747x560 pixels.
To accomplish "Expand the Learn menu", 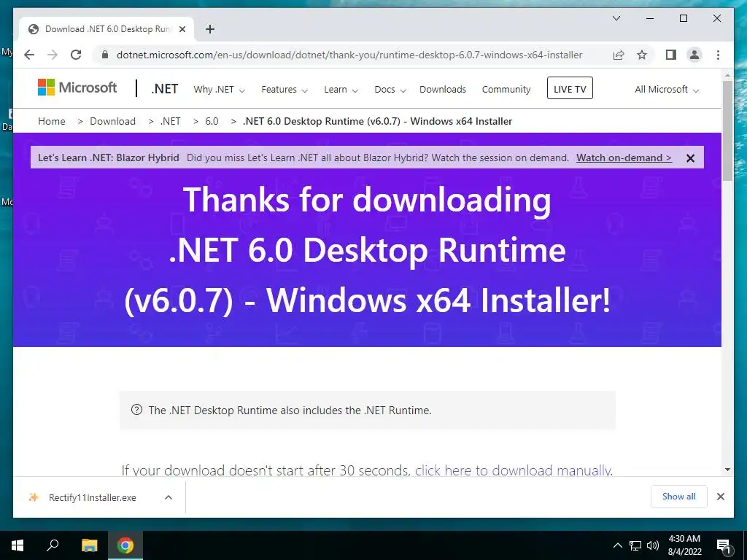I will (341, 90).
